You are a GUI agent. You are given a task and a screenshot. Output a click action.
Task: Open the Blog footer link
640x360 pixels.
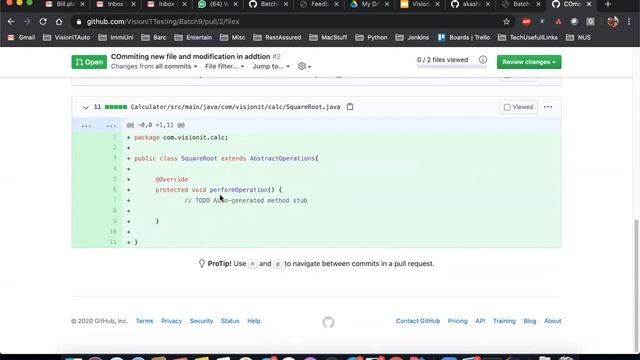click(530, 321)
